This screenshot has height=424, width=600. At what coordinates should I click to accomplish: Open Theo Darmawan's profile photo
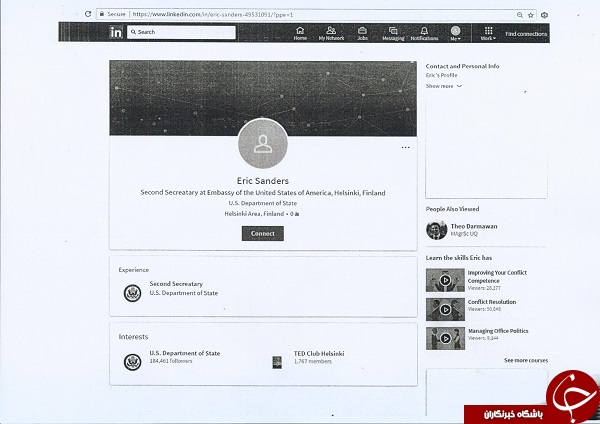pos(437,230)
